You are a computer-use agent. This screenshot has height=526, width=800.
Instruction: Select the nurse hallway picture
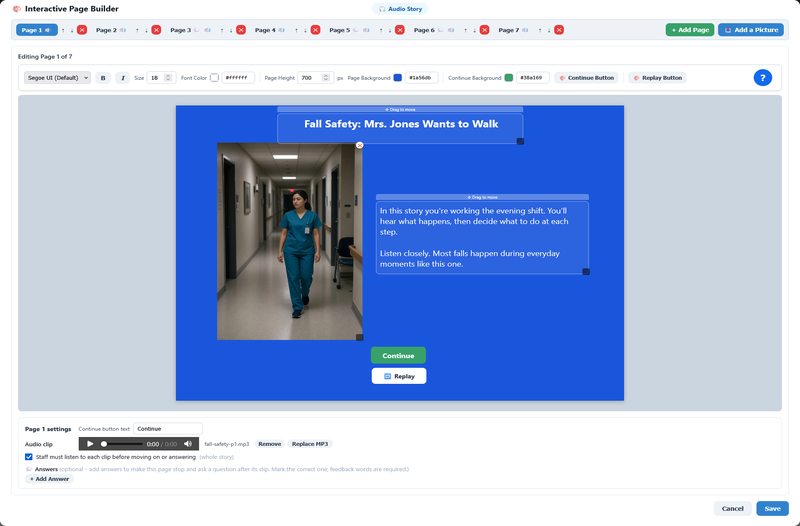[x=290, y=241]
